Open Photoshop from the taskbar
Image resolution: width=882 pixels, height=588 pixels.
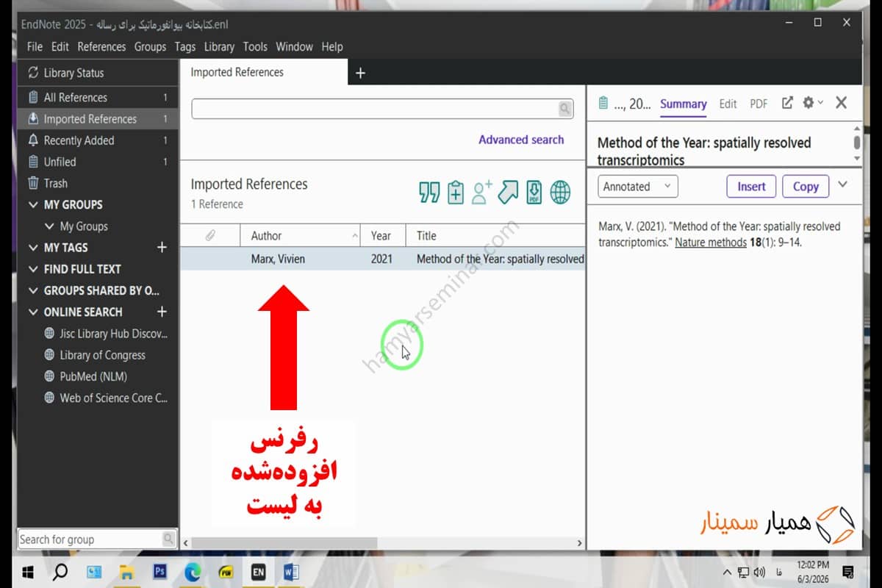pos(159,572)
